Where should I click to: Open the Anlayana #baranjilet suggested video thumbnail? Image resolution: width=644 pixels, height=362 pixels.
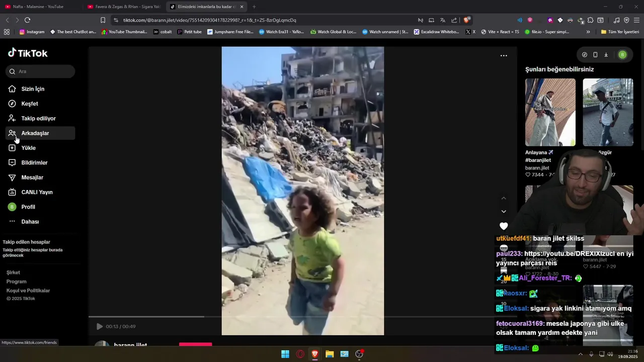[550, 112]
